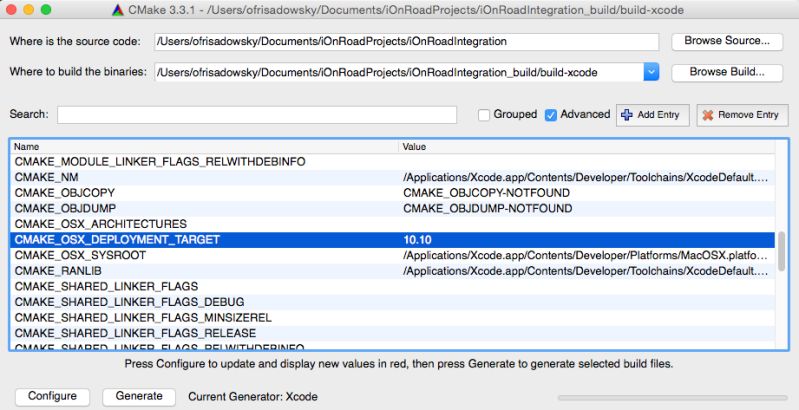799x410 pixels.
Task: Click the Current Generator: Xcode label
Action: 253,397
